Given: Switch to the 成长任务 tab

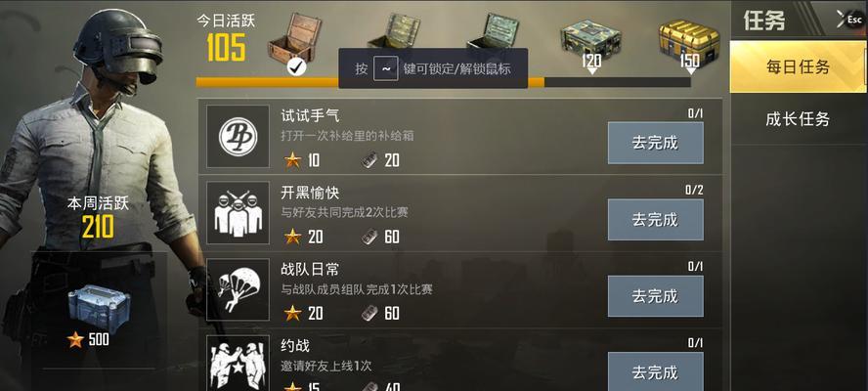Looking at the screenshot, I should pyautogui.click(x=798, y=119).
